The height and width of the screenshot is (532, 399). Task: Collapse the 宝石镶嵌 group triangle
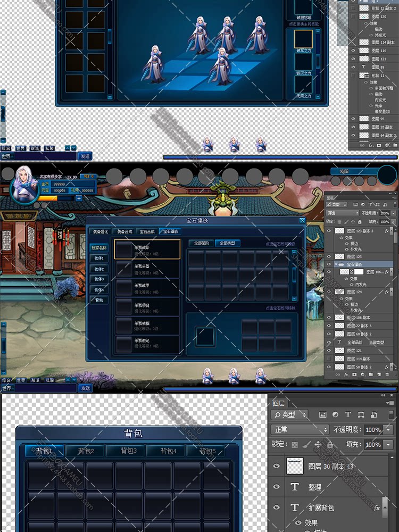pos(336,264)
